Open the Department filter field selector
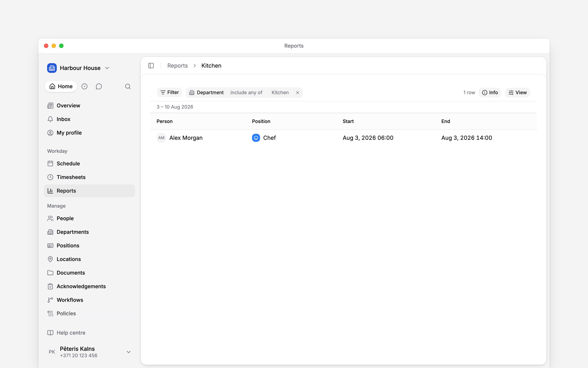 pos(206,92)
